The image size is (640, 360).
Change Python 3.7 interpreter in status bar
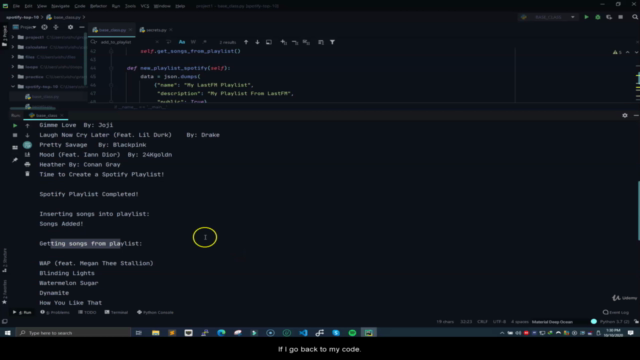click(x=614, y=322)
